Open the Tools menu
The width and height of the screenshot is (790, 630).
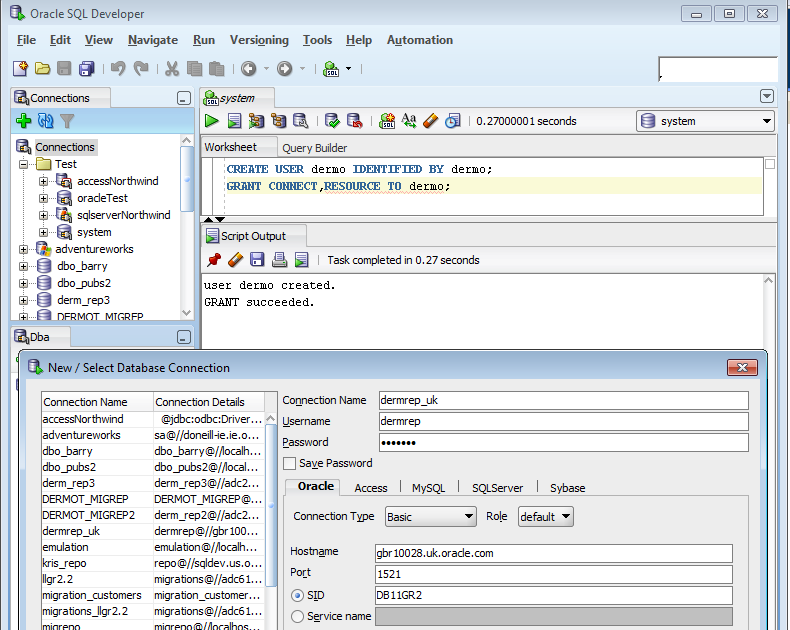coord(317,40)
